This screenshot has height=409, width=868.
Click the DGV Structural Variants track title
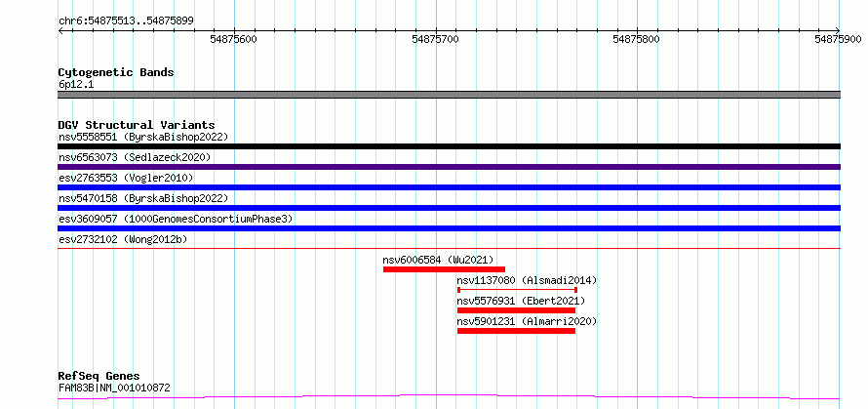(137, 125)
